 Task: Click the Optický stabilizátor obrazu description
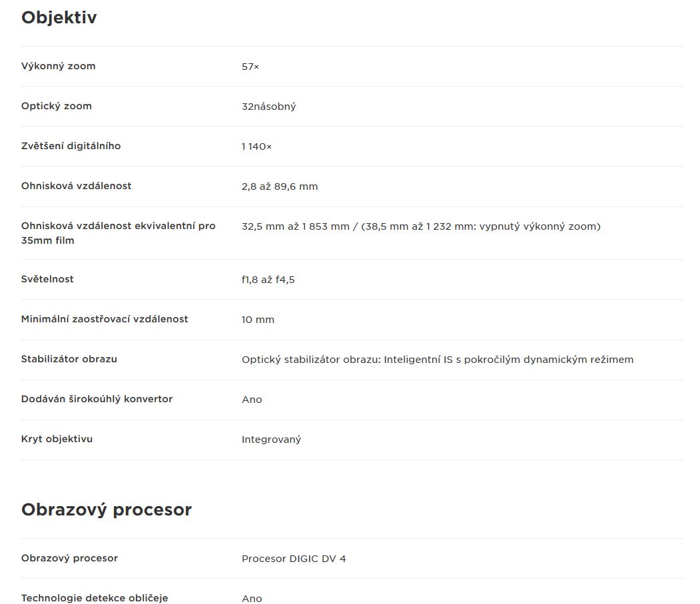click(x=438, y=360)
